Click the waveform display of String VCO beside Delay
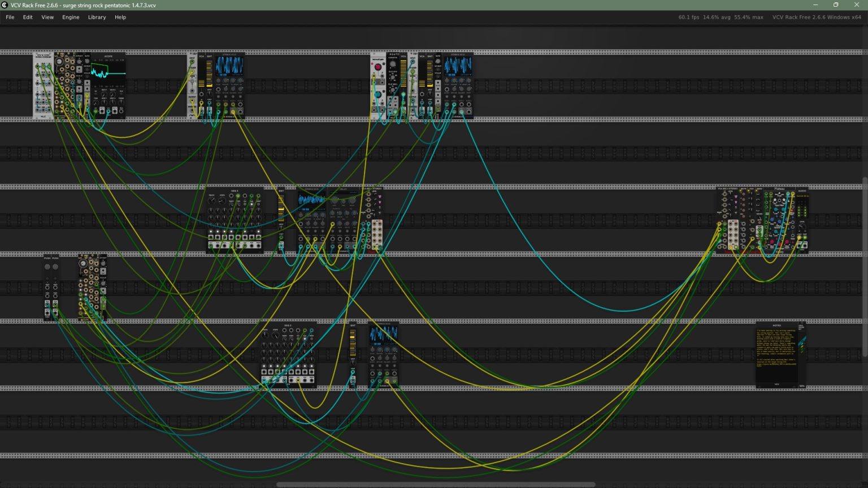The height and width of the screenshot is (488, 868). (x=311, y=200)
